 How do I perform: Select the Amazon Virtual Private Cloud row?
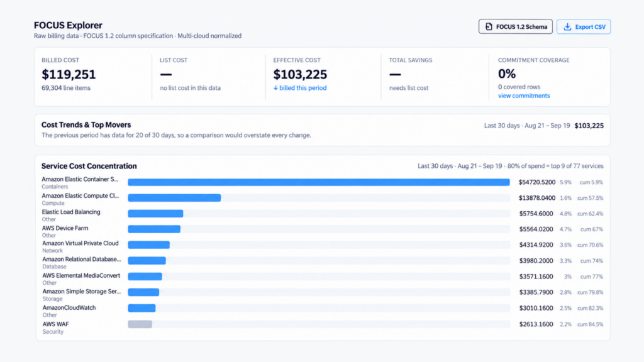pos(323,246)
